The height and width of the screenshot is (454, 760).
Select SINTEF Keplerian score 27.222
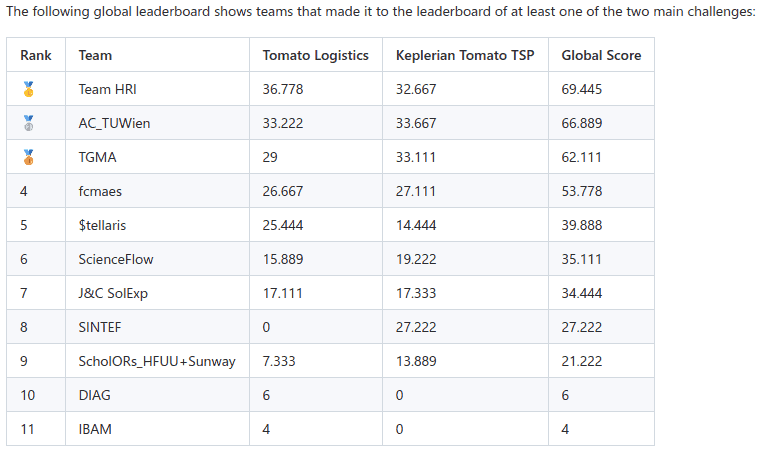(x=416, y=327)
